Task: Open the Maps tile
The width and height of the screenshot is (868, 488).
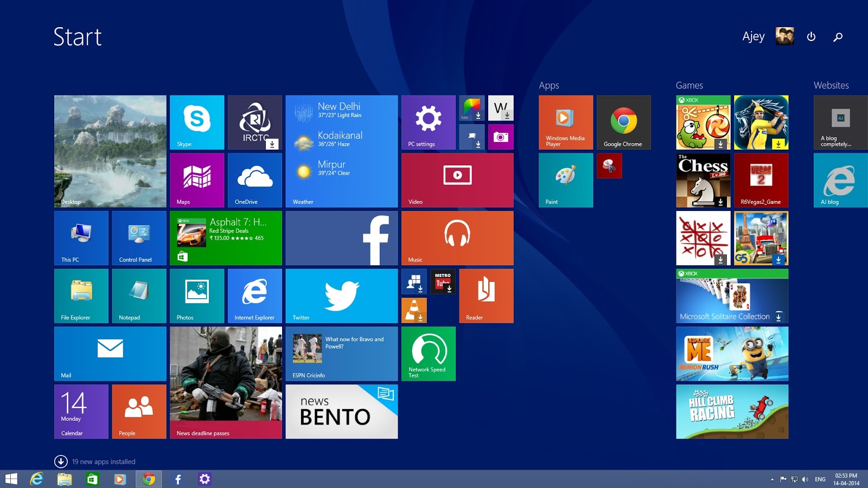Action: click(x=197, y=180)
